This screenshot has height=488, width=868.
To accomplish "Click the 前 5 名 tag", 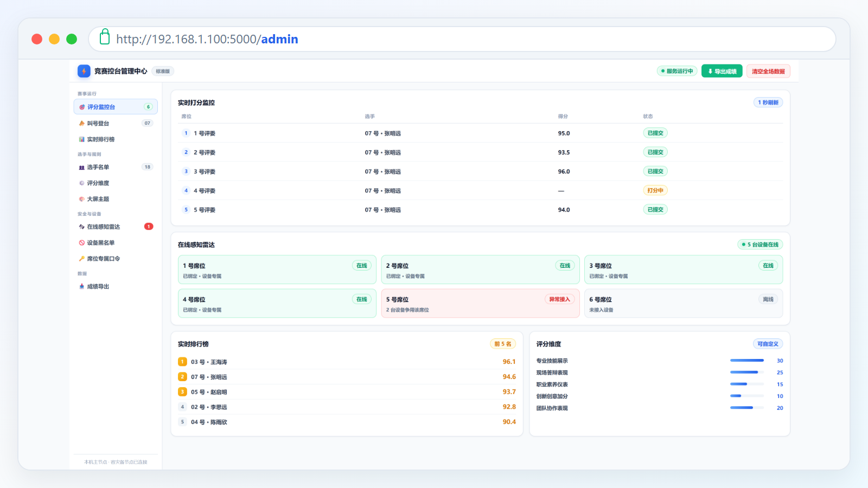I will point(503,344).
